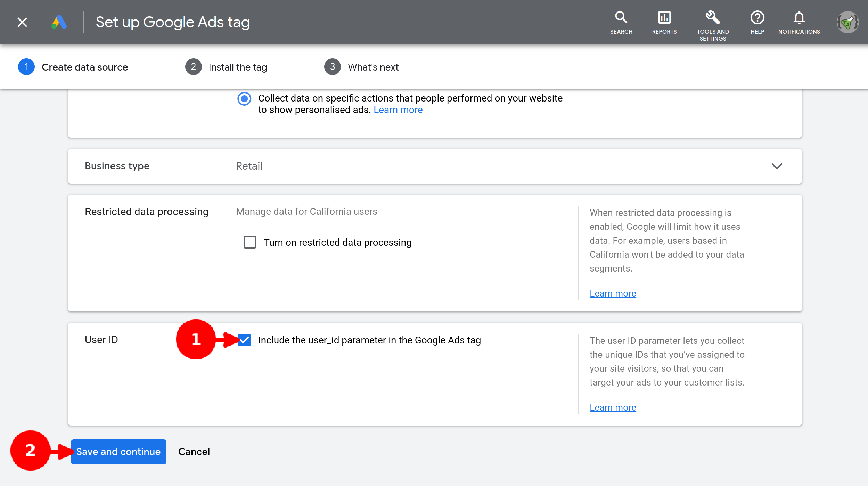
Task: Click Save and continue button
Action: click(118, 452)
